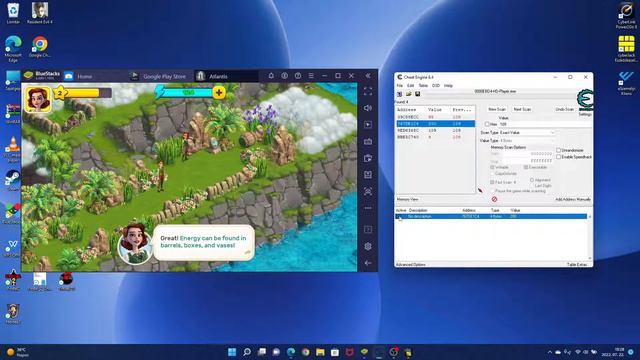Screen dimensions: 640x360
Task: Click Table Extras in Cheat Engine footer
Action: pos(577,264)
